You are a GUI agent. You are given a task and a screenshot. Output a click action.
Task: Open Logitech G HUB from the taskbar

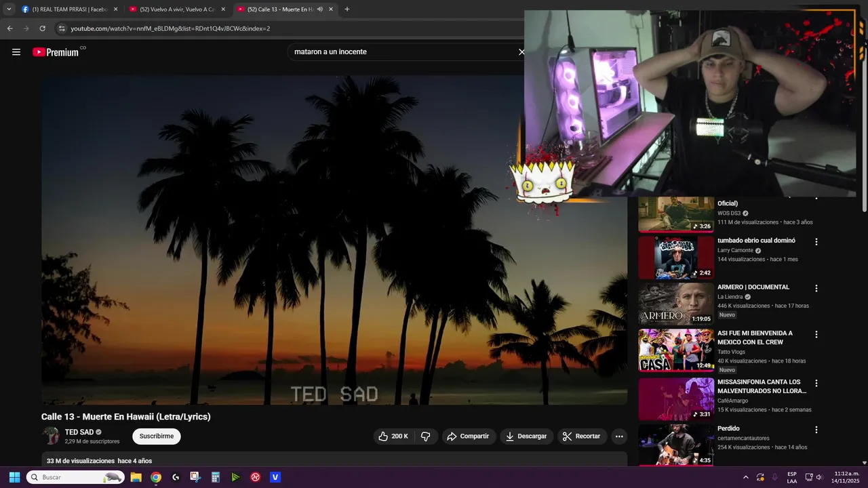point(176,477)
